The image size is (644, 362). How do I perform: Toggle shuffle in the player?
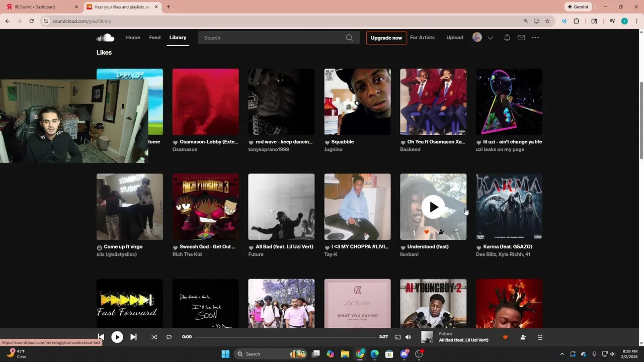tap(154, 337)
